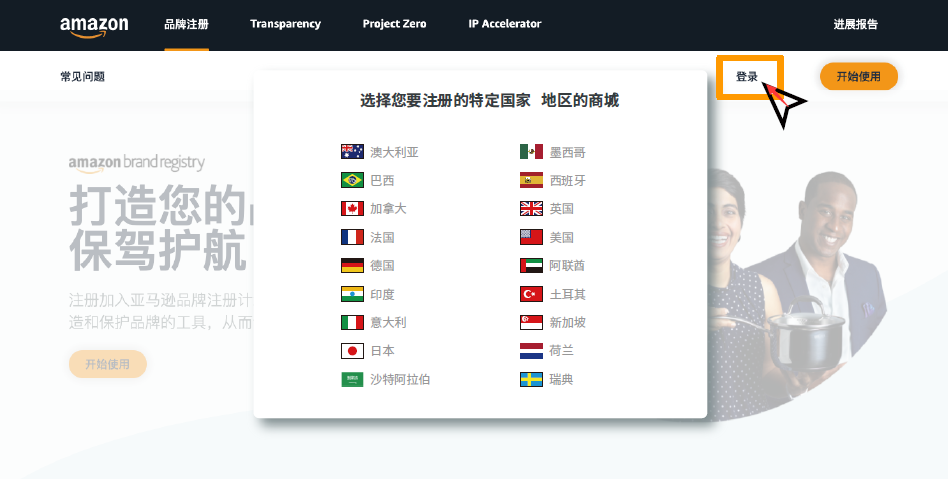Choose the Sweden flag icon

pyautogui.click(x=531, y=380)
